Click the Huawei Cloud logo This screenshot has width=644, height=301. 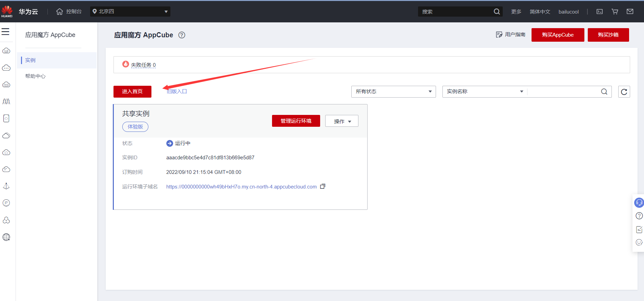tap(7, 12)
